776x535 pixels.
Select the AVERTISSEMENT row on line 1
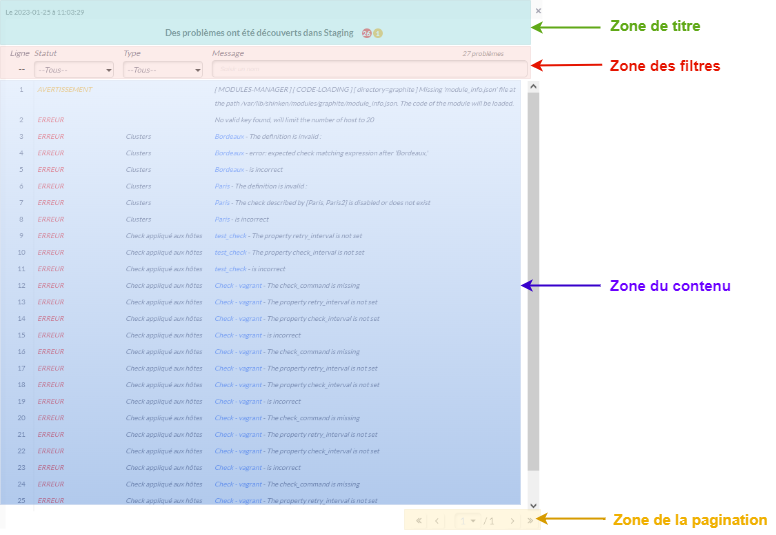(x=64, y=89)
